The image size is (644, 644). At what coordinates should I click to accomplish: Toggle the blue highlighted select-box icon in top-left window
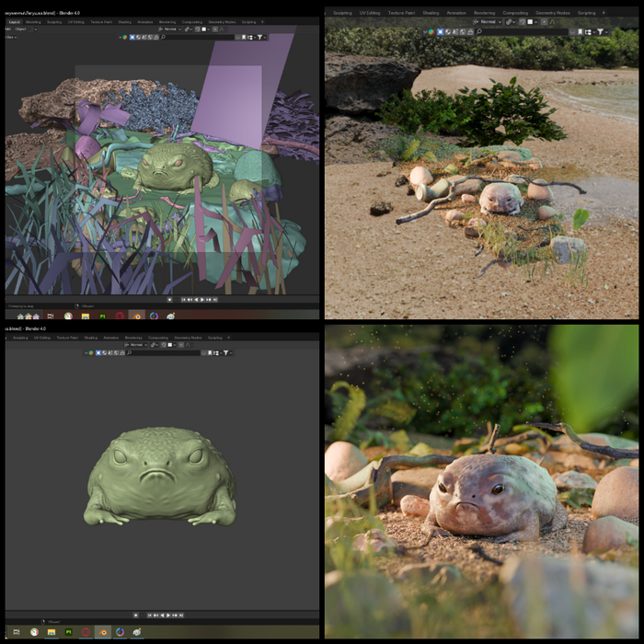point(132,37)
